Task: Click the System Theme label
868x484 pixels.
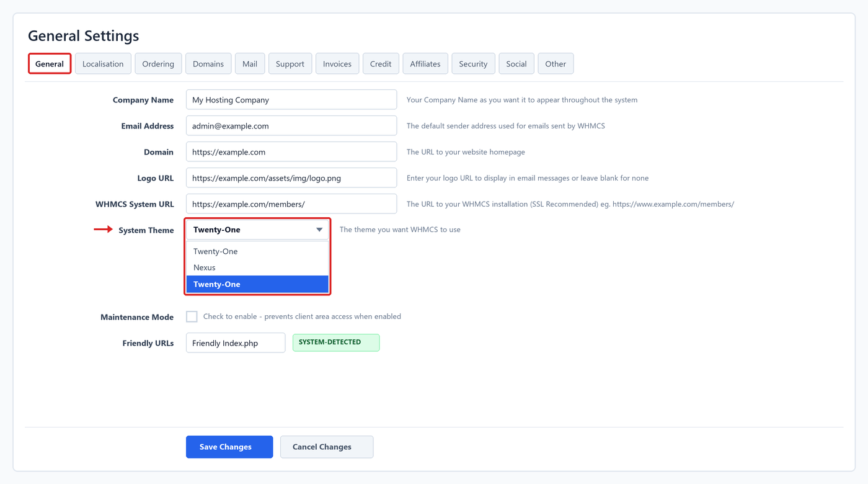Action: coord(146,230)
